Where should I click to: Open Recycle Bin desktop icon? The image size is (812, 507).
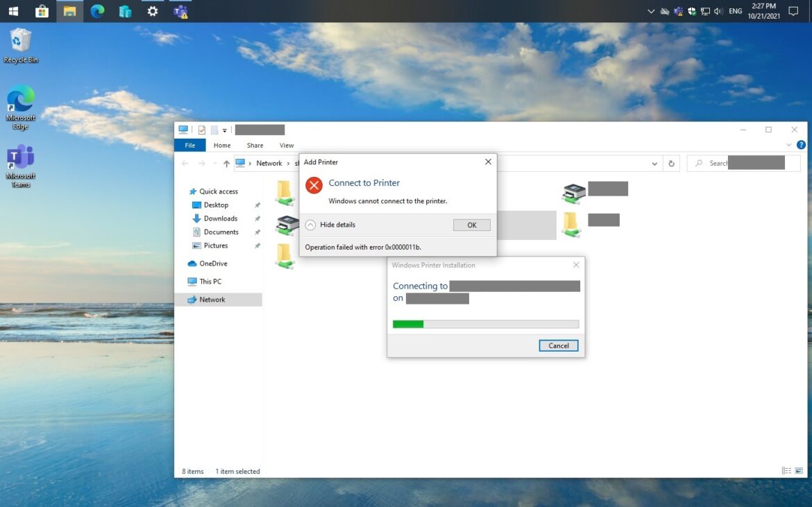pyautogui.click(x=21, y=42)
